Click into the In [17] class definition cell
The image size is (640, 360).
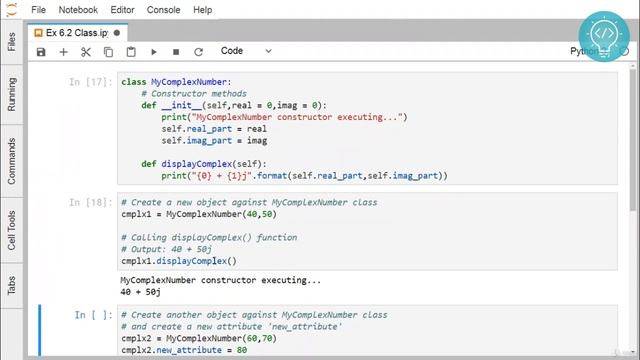pos(367,129)
